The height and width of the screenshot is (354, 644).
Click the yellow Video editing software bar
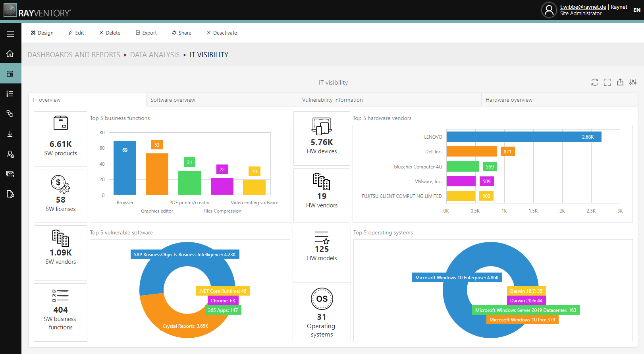(x=254, y=187)
